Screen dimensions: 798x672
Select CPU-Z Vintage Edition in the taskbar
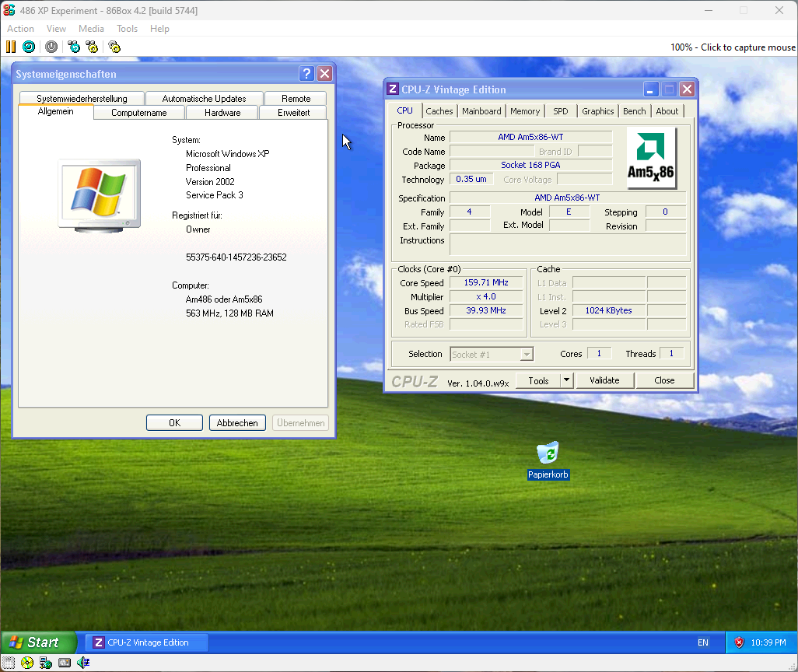[x=146, y=642]
